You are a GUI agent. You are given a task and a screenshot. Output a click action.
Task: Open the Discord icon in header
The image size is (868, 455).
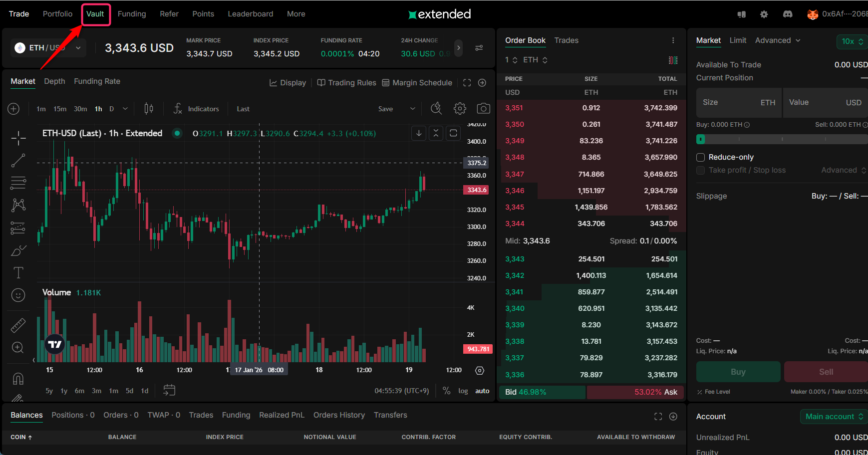(788, 14)
